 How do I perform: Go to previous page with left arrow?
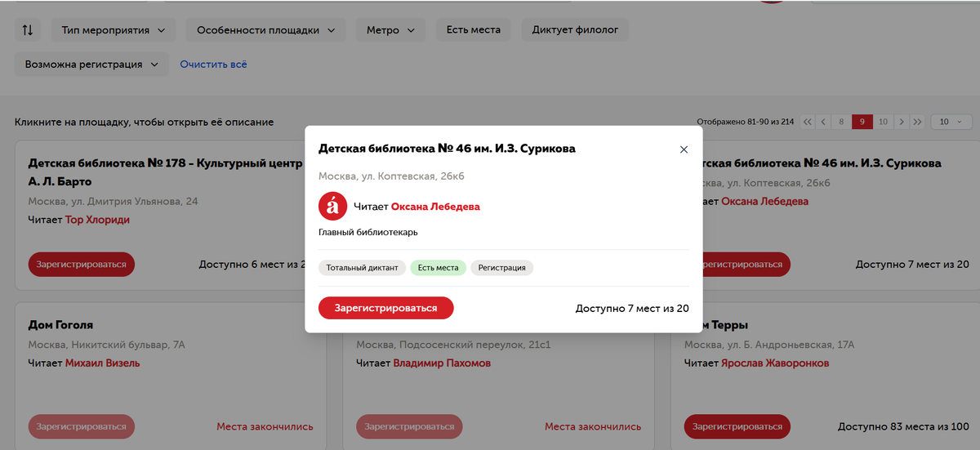pyautogui.click(x=824, y=122)
